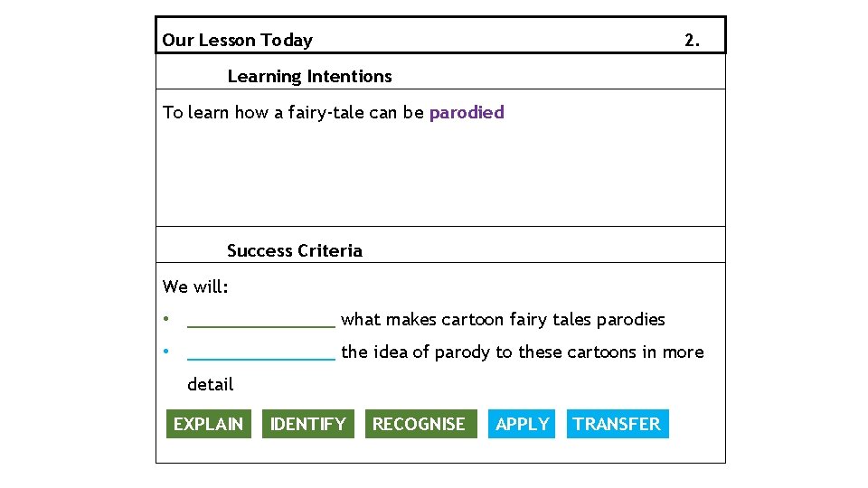Click the green blank line in first criterion
This screenshot has height=488, width=868.
click(x=261, y=326)
